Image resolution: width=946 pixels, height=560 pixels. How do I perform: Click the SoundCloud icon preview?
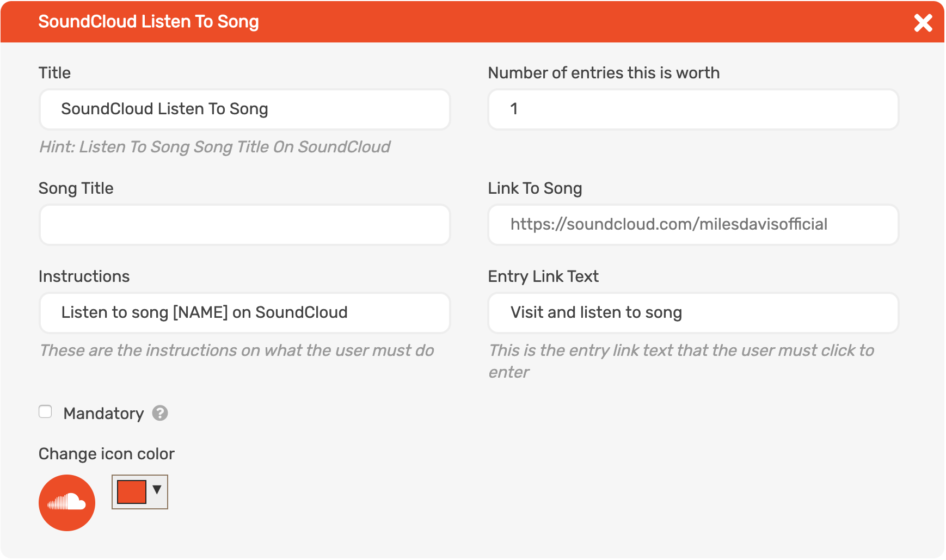click(x=66, y=502)
